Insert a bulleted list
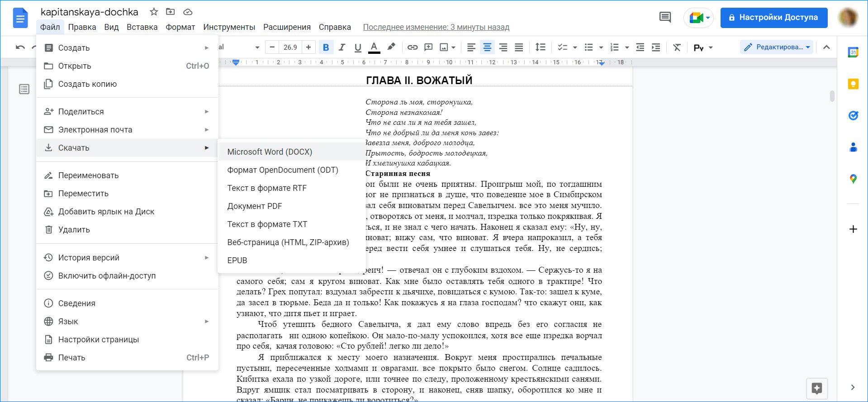Viewport: 868px width, 402px height. (x=588, y=47)
